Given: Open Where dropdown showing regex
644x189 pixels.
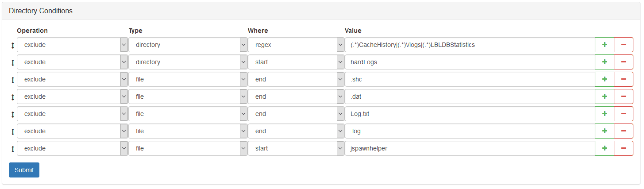Looking at the screenshot, I should (296, 45).
